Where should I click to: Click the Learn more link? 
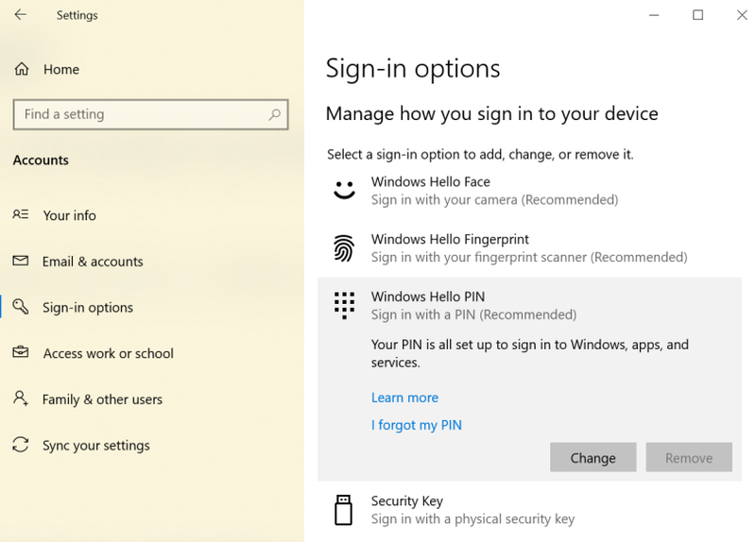(405, 398)
